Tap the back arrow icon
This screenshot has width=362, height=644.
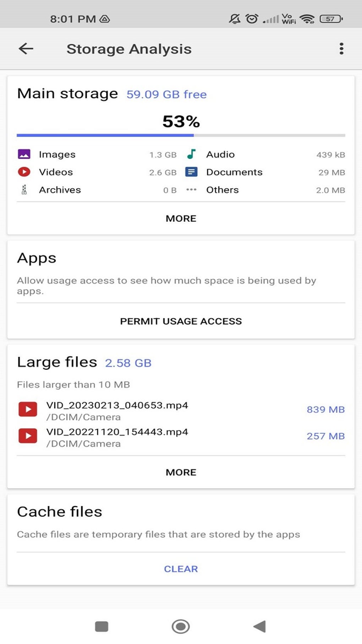click(26, 49)
